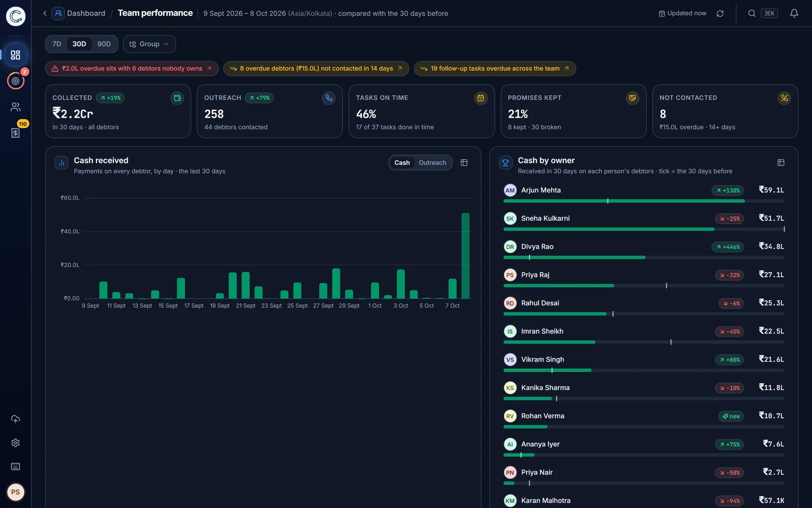Show Cash received chart as table
This screenshot has width=812, height=508.
pos(464,163)
